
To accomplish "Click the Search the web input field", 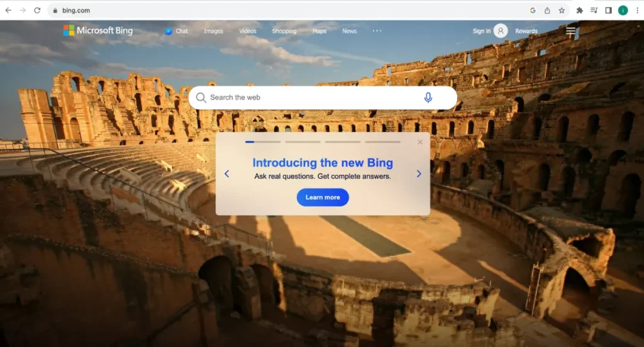I will tap(314, 97).
